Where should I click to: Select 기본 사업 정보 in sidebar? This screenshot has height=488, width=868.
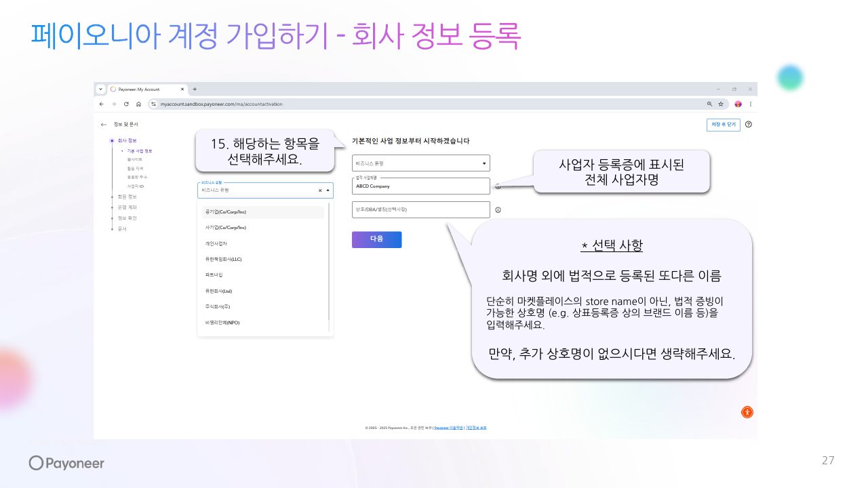(140, 150)
